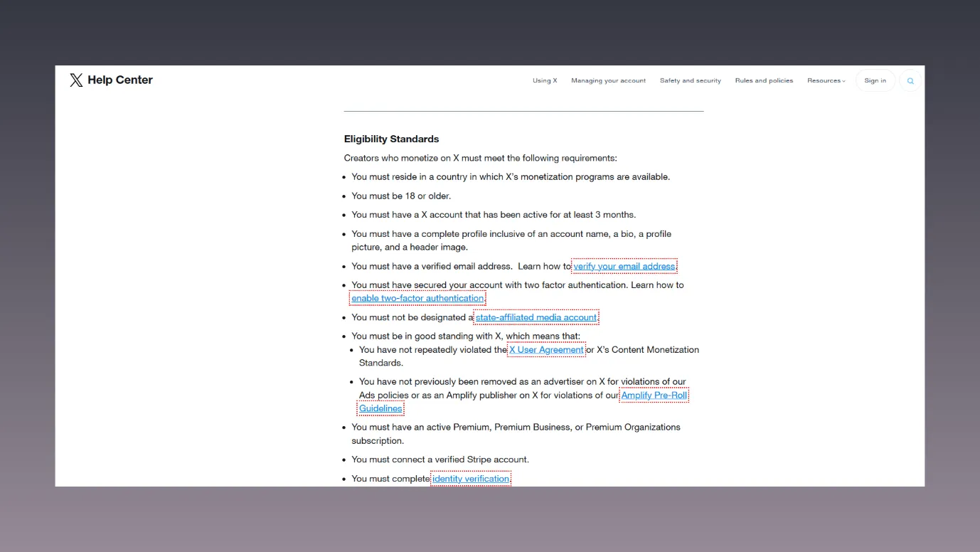The height and width of the screenshot is (552, 980).
Task: Open the search magnifier icon
Action: (910, 81)
